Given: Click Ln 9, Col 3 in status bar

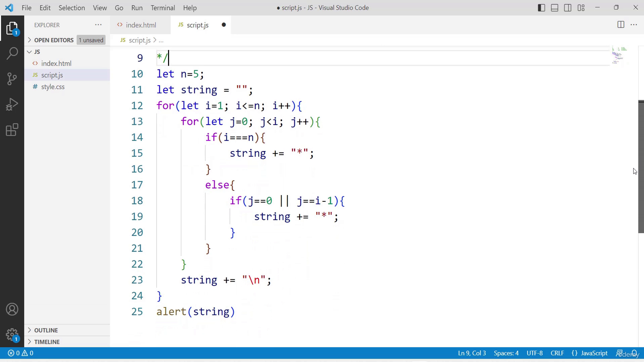Looking at the screenshot, I should pyautogui.click(x=472, y=353).
